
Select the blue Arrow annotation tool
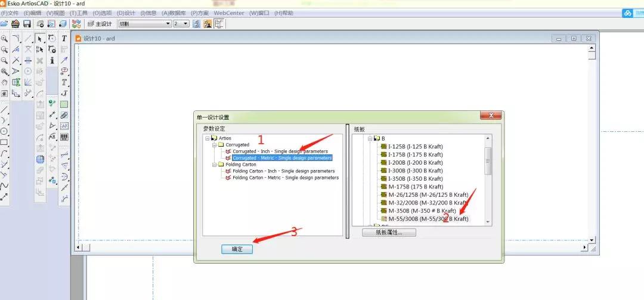[x=64, y=60]
